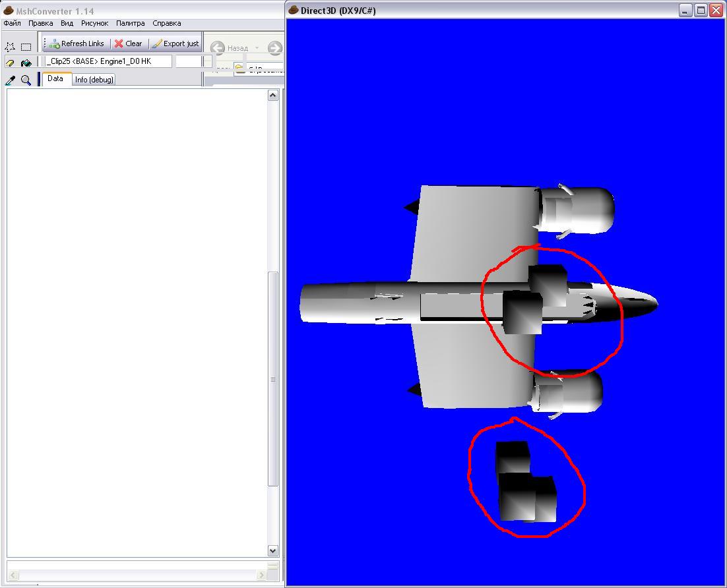727x588 pixels.
Task: Switch to the Data tab
Action: tap(55, 78)
